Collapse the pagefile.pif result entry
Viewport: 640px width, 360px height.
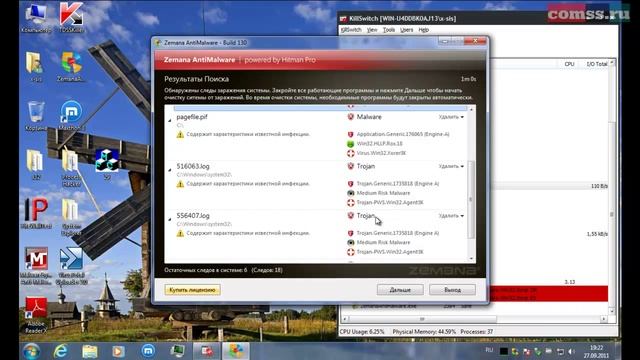170,120
